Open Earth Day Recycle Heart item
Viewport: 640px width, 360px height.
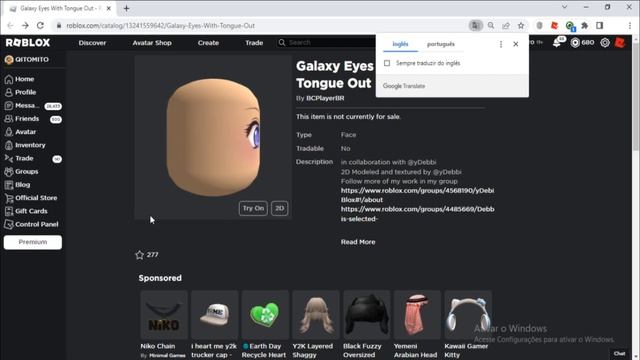pyautogui.click(x=265, y=324)
